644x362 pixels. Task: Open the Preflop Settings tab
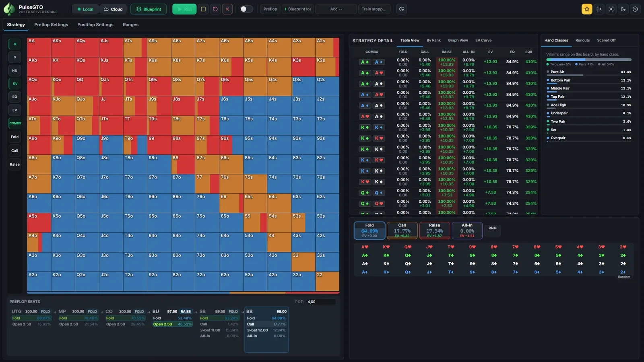[x=51, y=25]
